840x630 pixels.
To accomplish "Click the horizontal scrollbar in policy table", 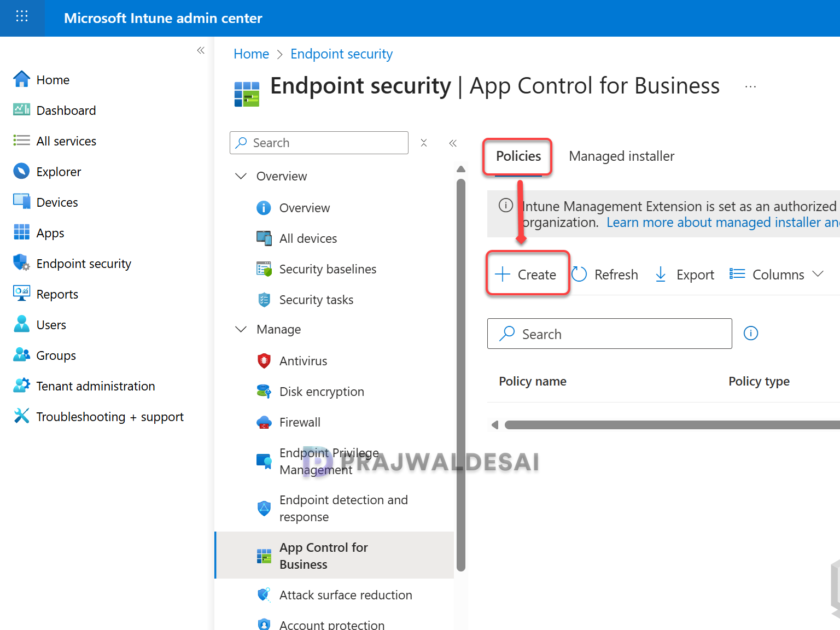I will [x=672, y=425].
